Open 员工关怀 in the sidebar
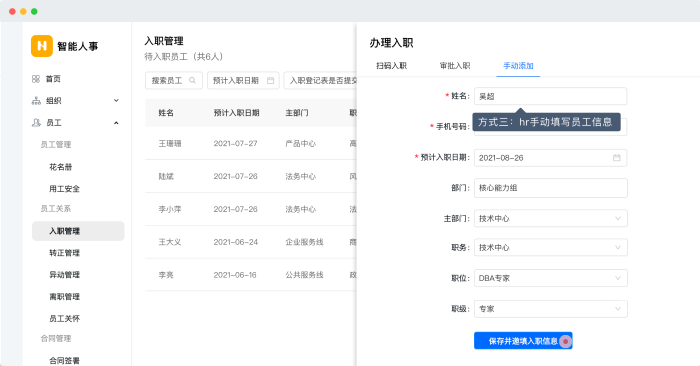700x366 pixels. 64,319
